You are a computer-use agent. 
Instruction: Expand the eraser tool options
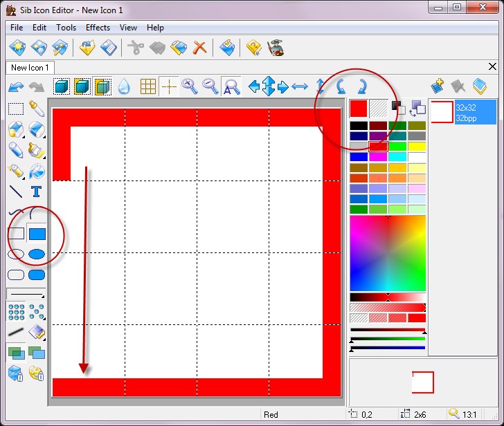pyautogui.click(x=37, y=129)
